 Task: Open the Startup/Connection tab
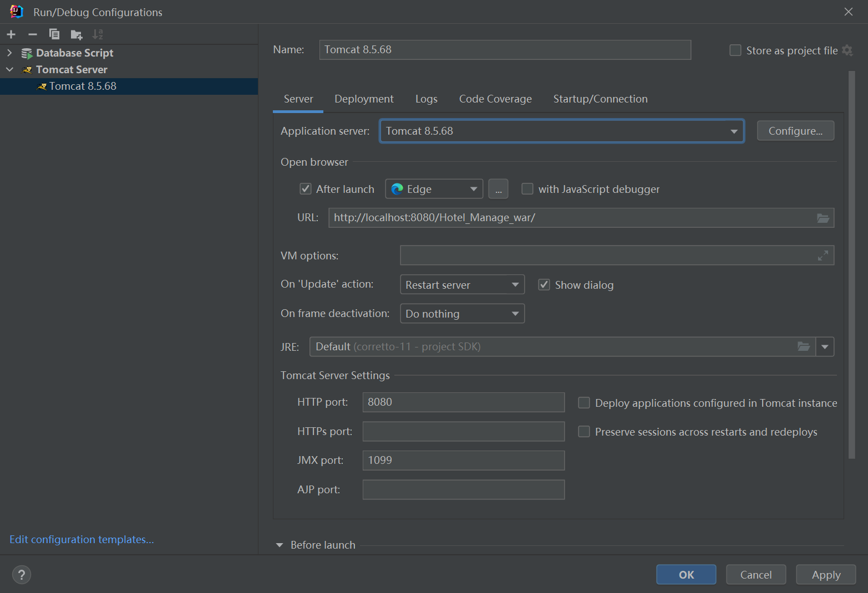click(x=600, y=99)
